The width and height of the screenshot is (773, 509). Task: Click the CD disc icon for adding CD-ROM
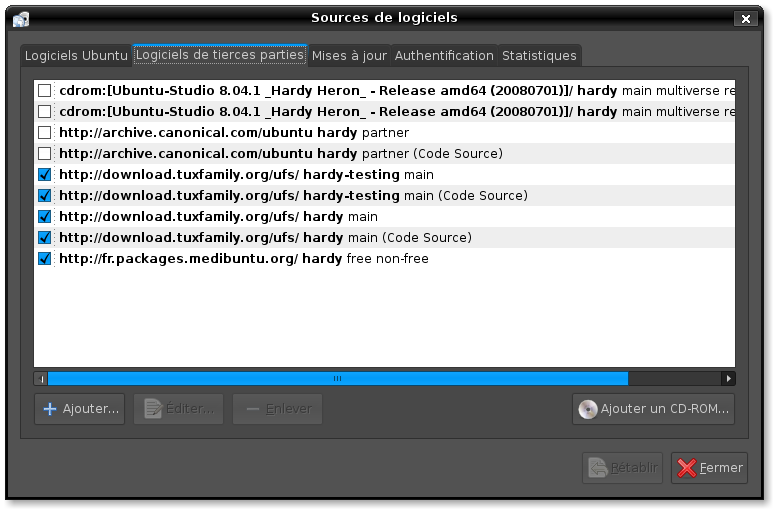(588, 409)
